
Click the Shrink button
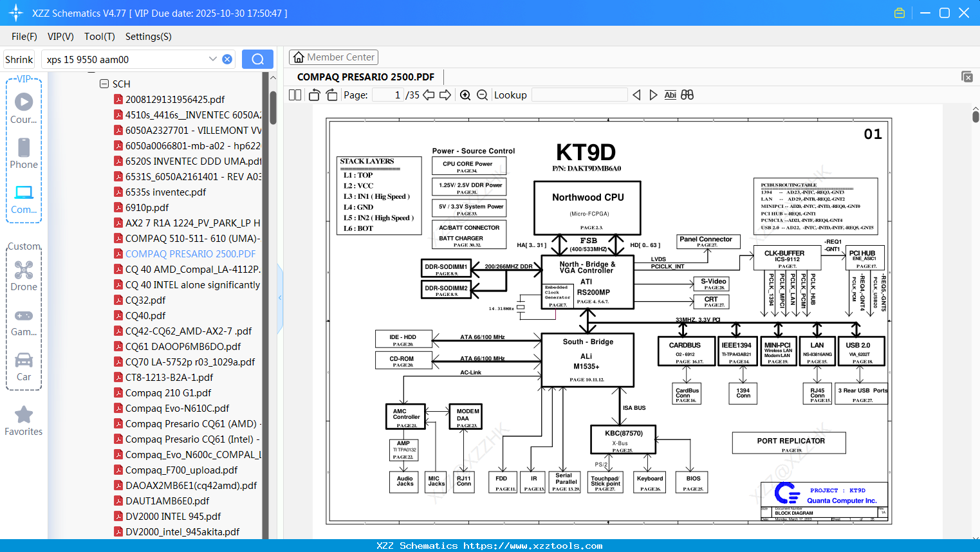pos(19,59)
